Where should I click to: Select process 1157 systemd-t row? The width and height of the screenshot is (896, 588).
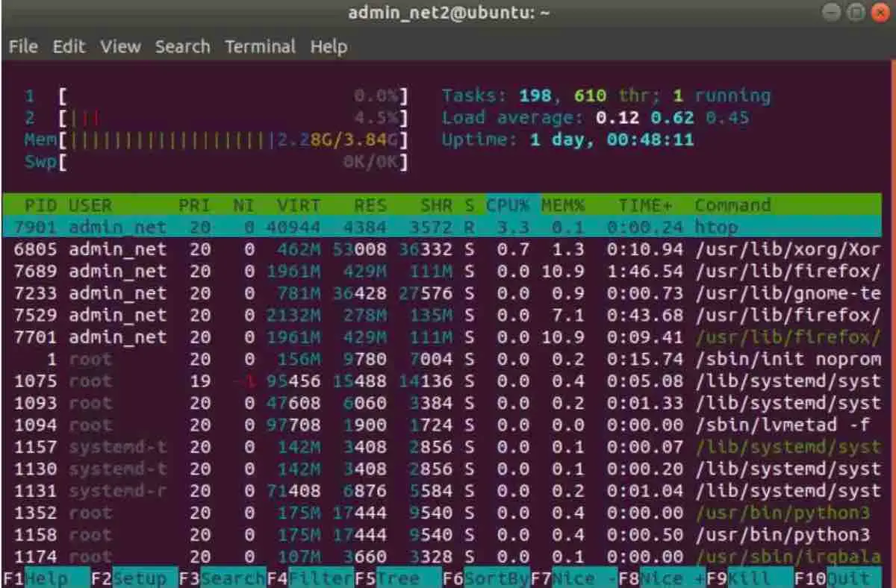(442, 447)
